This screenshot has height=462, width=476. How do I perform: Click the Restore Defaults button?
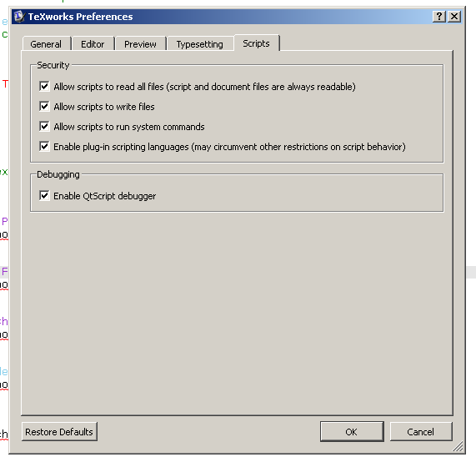[x=59, y=432]
